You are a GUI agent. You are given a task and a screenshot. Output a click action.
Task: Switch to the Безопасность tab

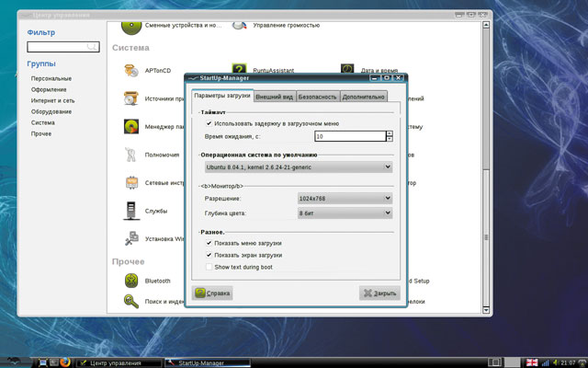click(x=318, y=97)
